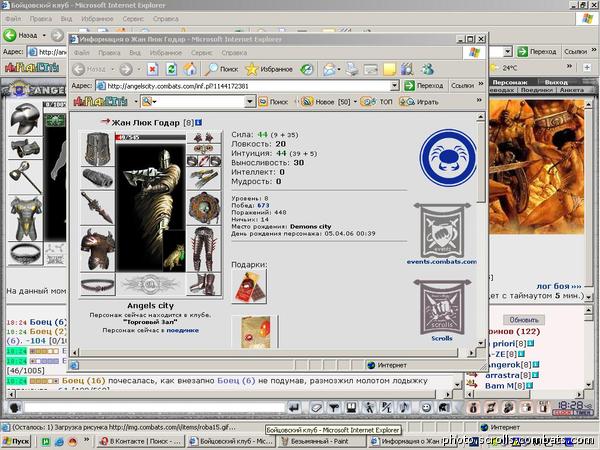Click the Print icon in popup toolbar
This screenshot has height=450, width=600.
pos(352,69)
